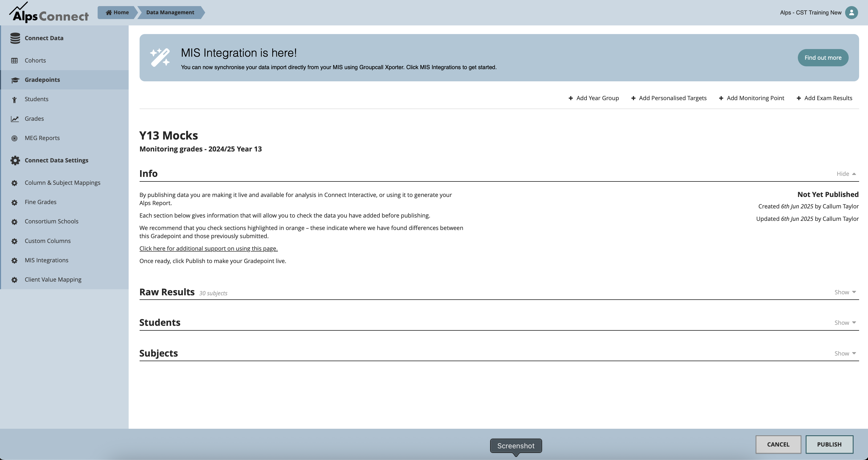Open Grades sidebar item
The width and height of the screenshot is (868, 460).
click(x=64, y=118)
